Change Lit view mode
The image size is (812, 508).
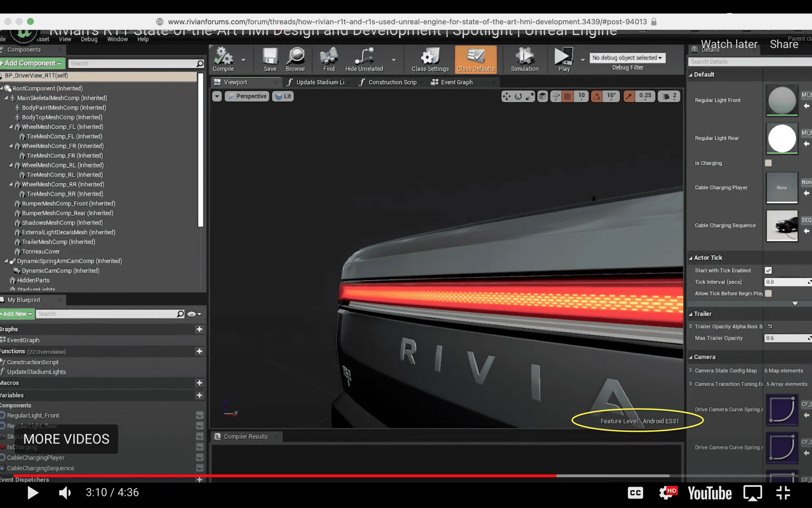click(283, 97)
